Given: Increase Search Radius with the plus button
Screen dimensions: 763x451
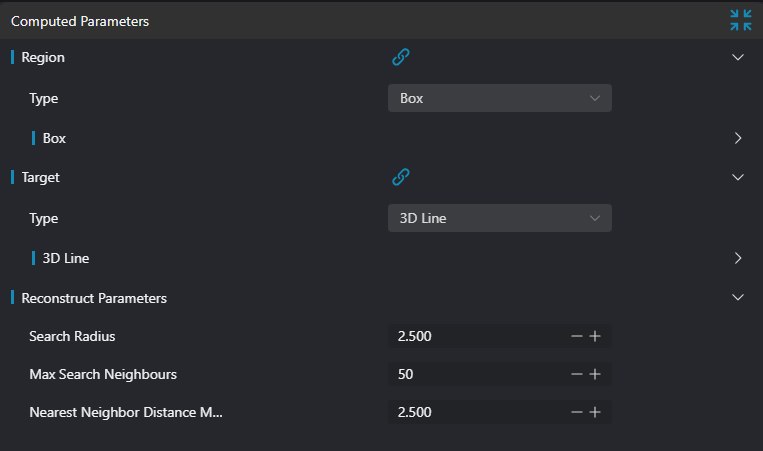Looking at the screenshot, I should point(595,336).
